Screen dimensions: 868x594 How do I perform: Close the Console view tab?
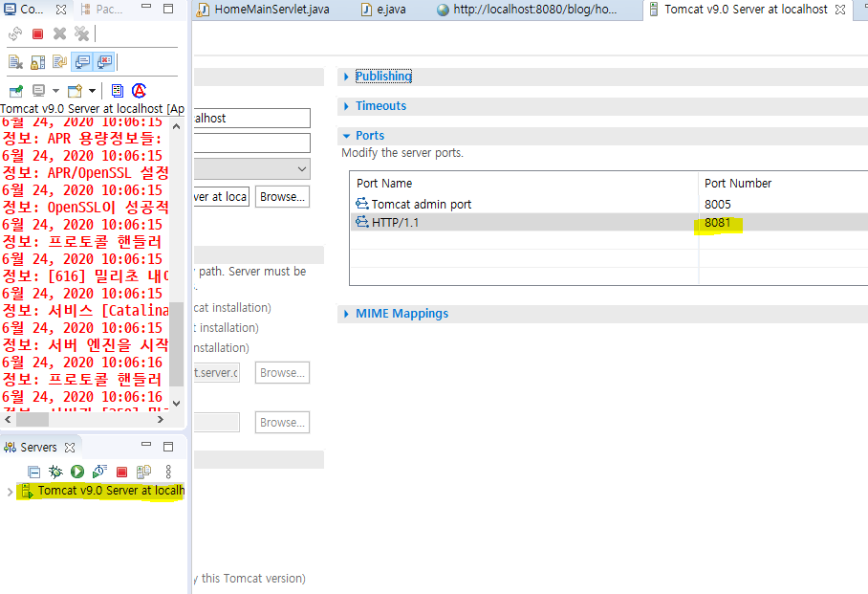coord(61,10)
